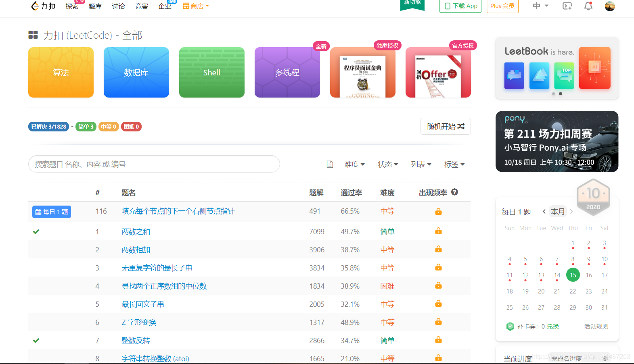Click the lock icon for 整数反转
The height and width of the screenshot is (364, 634).
[438, 340]
